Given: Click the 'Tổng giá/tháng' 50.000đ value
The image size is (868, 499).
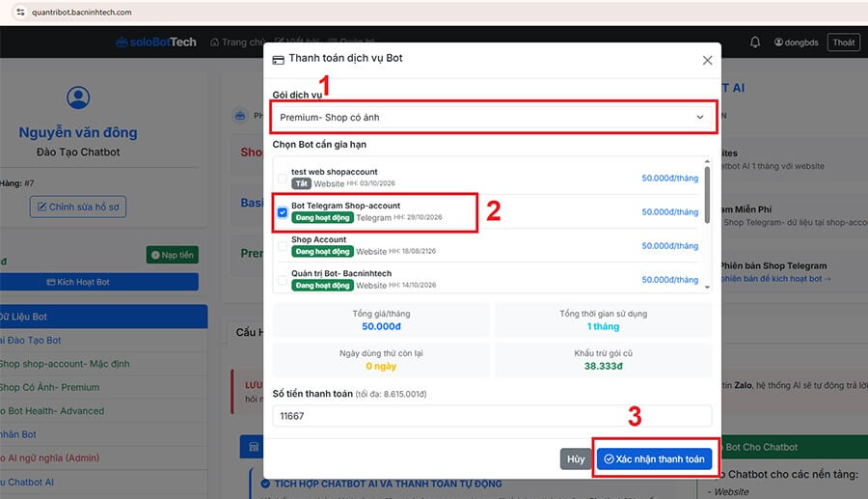Looking at the screenshot, I should (381, 327).
